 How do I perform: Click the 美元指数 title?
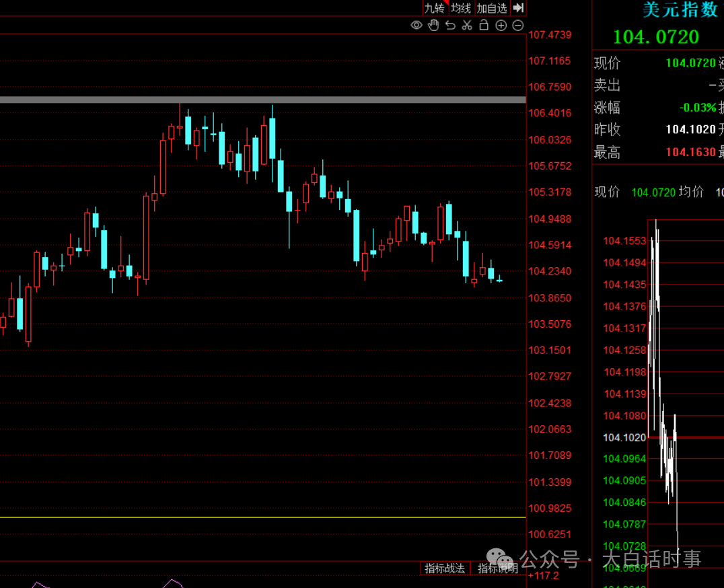pos(680,9)
